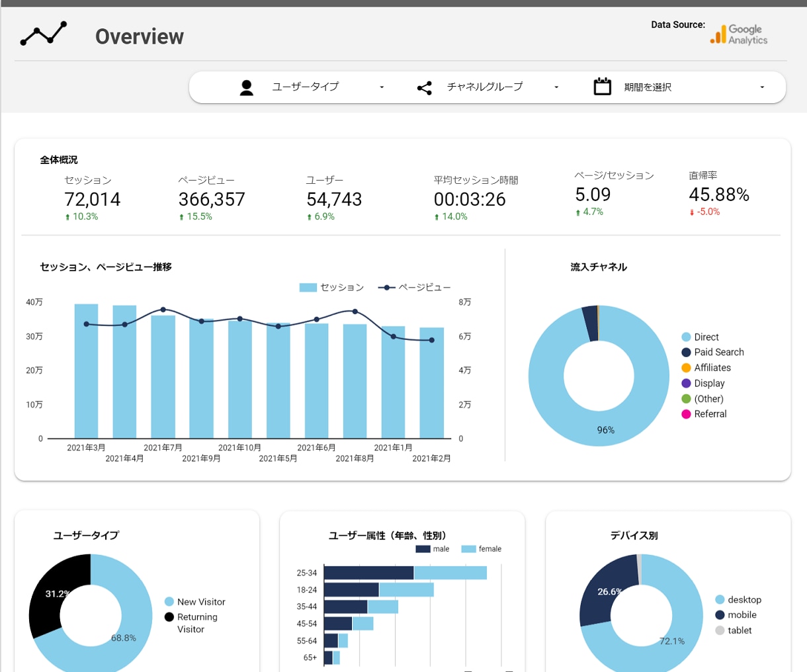
Task: Click the Overview line chart logo icon
Action: point(44,34)
